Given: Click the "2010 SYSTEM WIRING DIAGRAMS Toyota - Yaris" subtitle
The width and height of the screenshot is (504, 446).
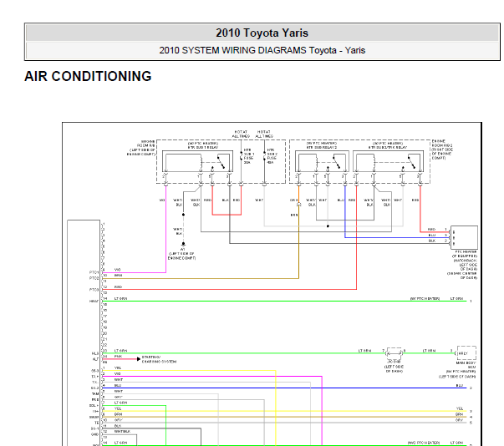Looking at the screenshot, I should click(262, 50).
